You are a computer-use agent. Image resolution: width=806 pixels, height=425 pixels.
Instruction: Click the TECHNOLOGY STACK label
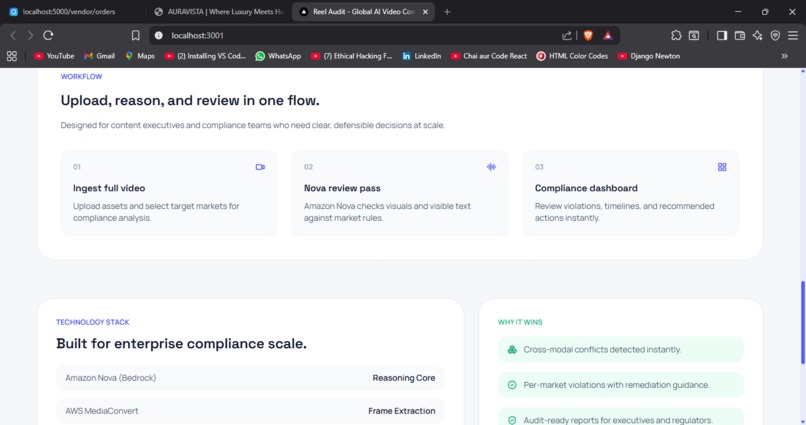pos(93,322)
